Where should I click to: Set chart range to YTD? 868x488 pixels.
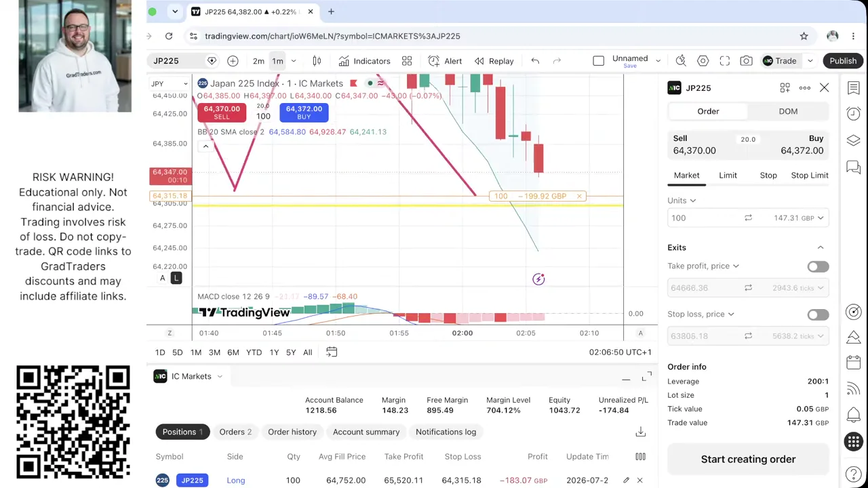click(254, 352)
